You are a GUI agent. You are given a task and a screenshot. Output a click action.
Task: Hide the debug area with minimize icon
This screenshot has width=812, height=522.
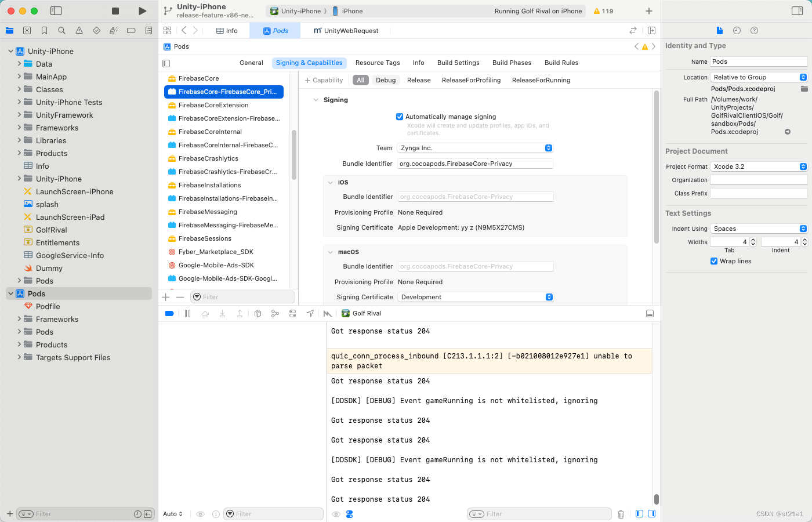650,314
